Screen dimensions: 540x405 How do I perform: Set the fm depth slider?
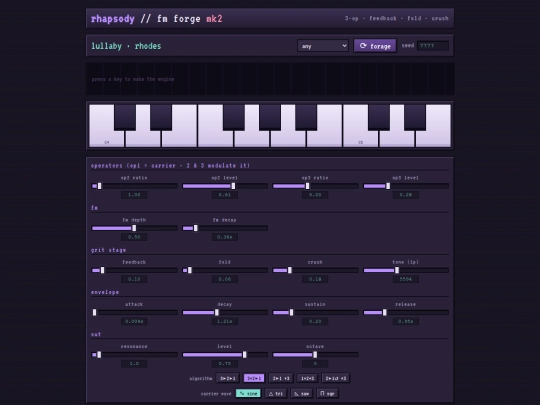tap(134, 228)
